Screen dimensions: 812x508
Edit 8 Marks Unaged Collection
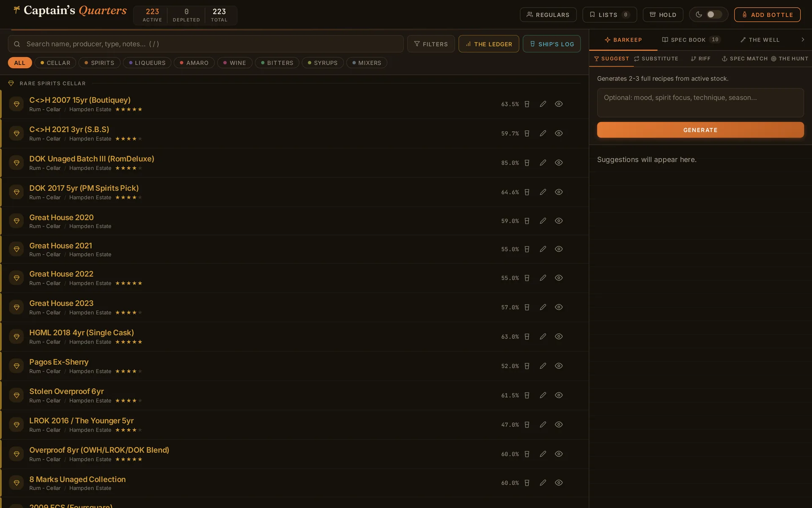(x=543, y=483)
